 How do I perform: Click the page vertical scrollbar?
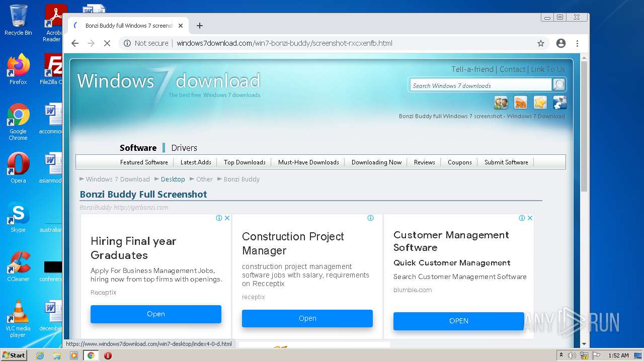click(x=584, y=126)
